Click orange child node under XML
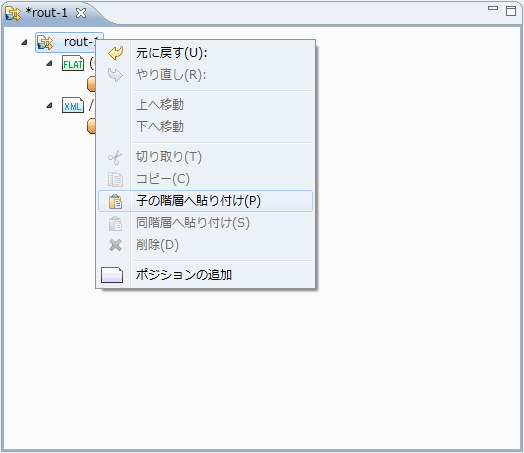Screen dimensions: 524x453 click(91, 126)
